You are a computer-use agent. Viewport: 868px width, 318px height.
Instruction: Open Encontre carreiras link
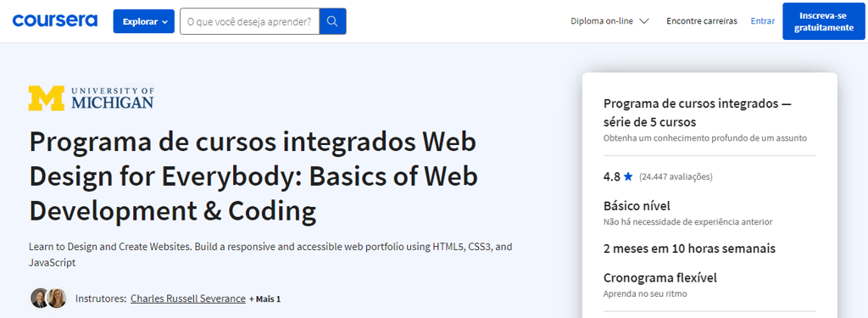(701, 21)
